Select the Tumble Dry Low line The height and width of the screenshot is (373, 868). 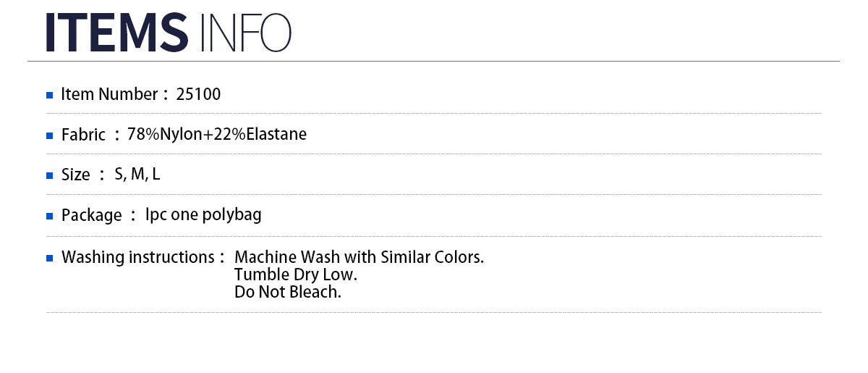(296, 275)
